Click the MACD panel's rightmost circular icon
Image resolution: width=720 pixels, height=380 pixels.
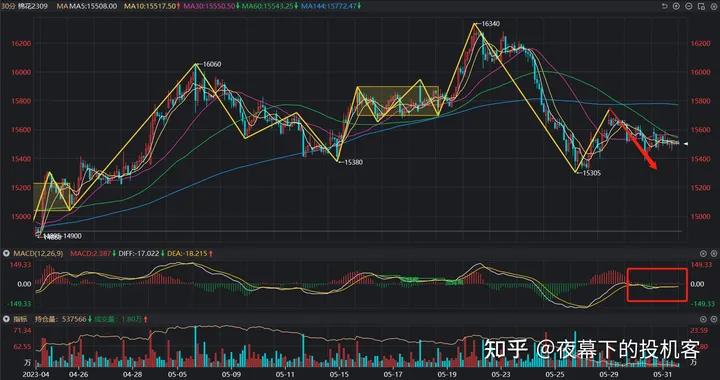[713, 253]
